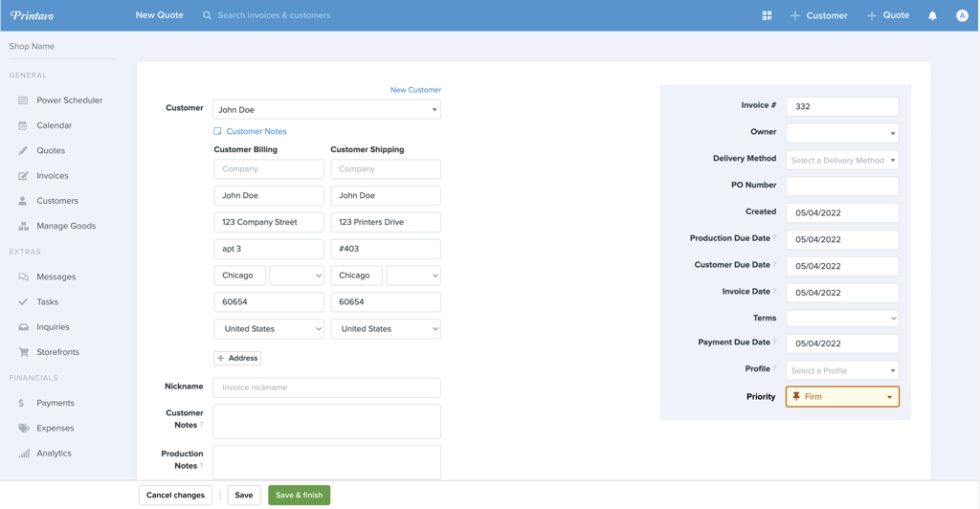Click the Invoice Date help icon
This screenshot has width=980, height=509.
(774, 291)
